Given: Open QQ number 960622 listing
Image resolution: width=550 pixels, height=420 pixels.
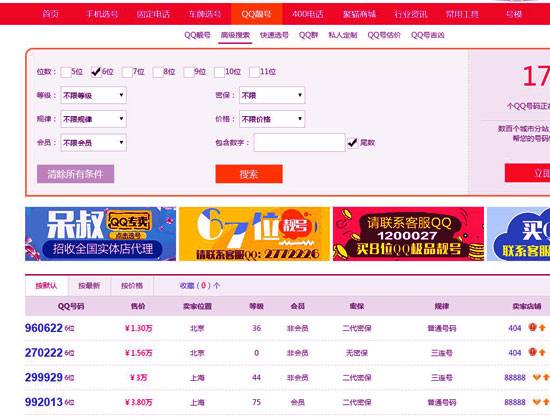Looking at the screenshot, I should [44, 328].
